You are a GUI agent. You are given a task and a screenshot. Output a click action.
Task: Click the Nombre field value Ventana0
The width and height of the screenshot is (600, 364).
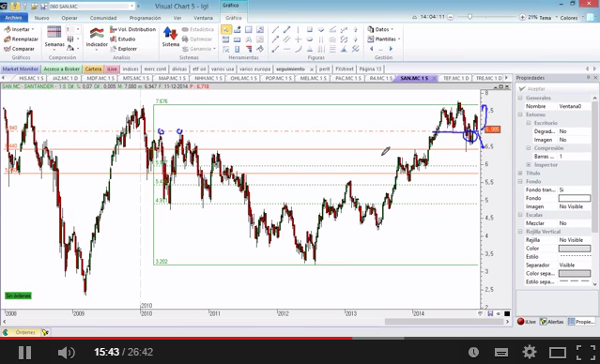(x=574, y=106)
